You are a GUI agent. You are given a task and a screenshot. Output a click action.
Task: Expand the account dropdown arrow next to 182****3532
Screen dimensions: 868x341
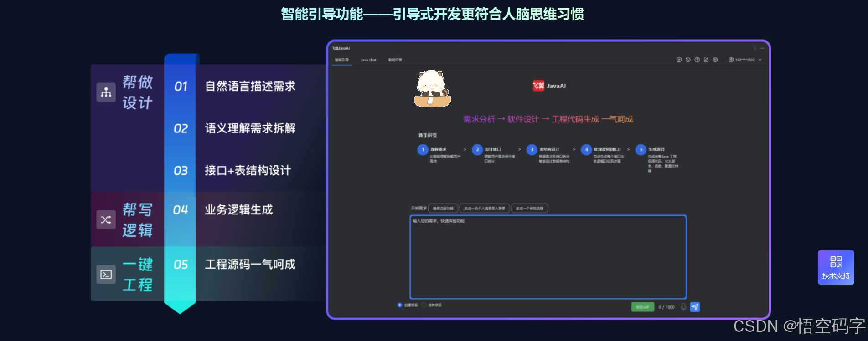760,60
